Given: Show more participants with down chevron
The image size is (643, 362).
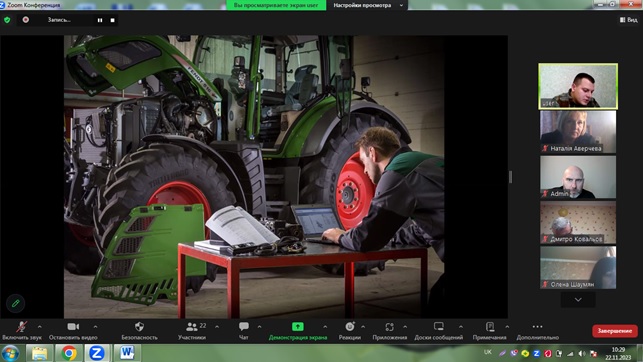Looking at the screenshot, I should coord(578,300).
